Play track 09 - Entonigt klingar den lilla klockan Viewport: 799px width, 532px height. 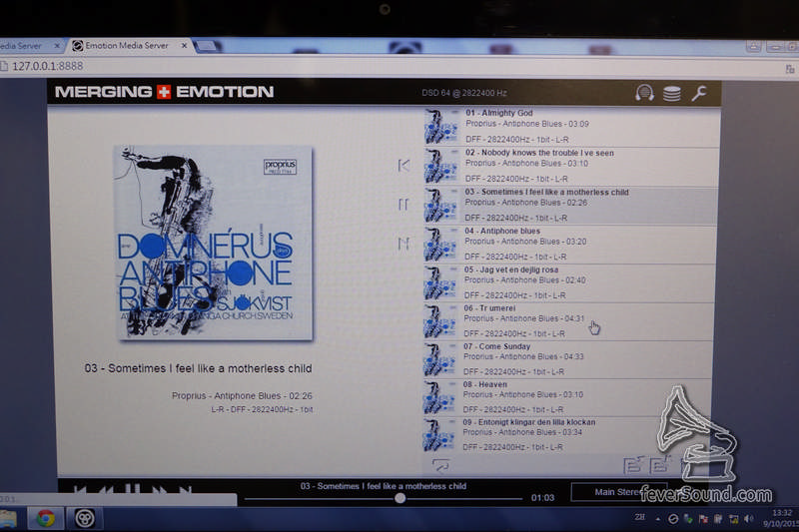coord(566,435)
